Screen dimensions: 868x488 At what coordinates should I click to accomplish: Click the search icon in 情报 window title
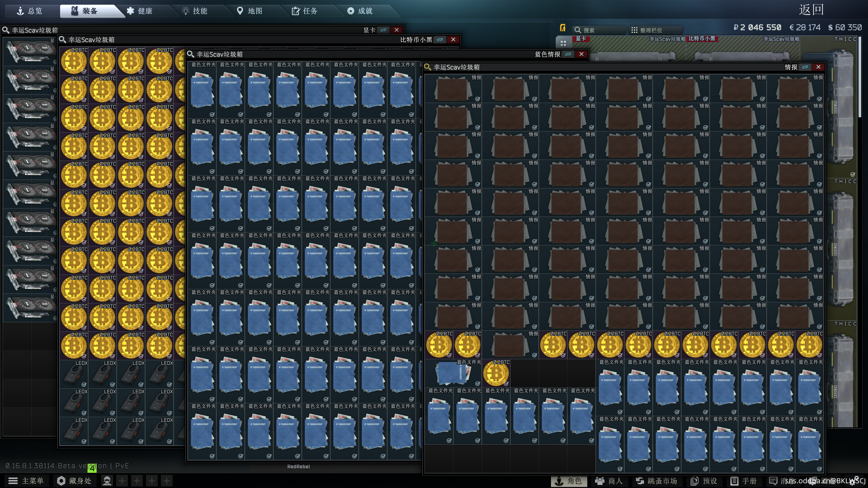428,67
